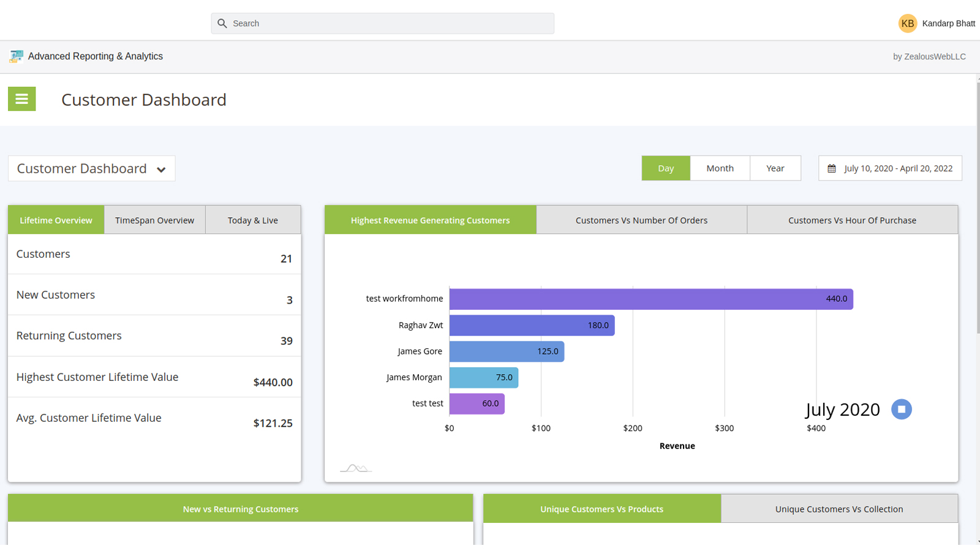Select the Day granularity toggle

tap(666, 168)
